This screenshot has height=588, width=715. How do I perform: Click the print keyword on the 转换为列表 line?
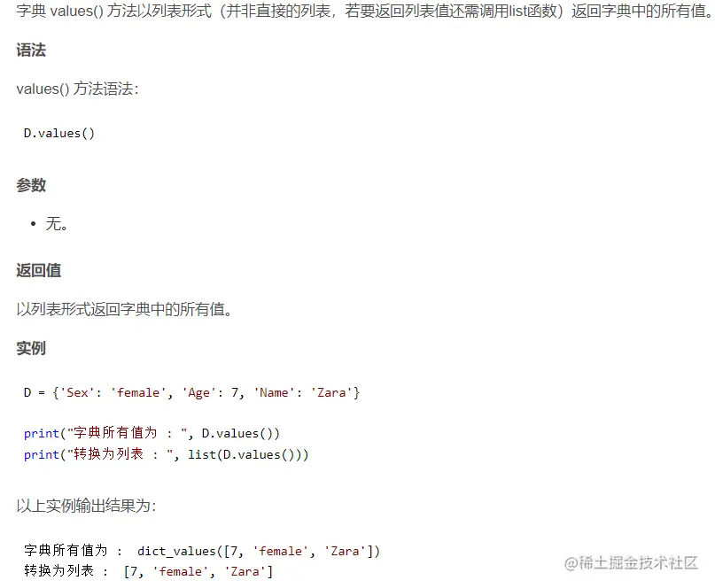coord(41,454)
